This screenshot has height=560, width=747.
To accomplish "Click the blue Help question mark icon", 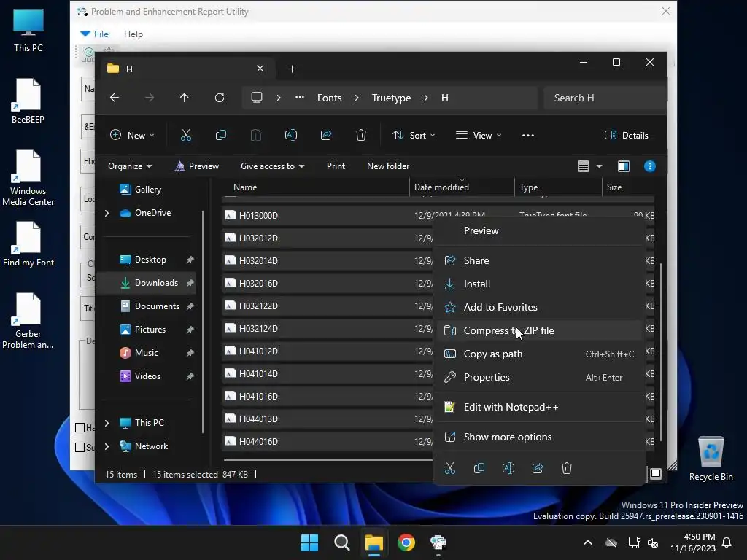I will (x=650, y=166).
